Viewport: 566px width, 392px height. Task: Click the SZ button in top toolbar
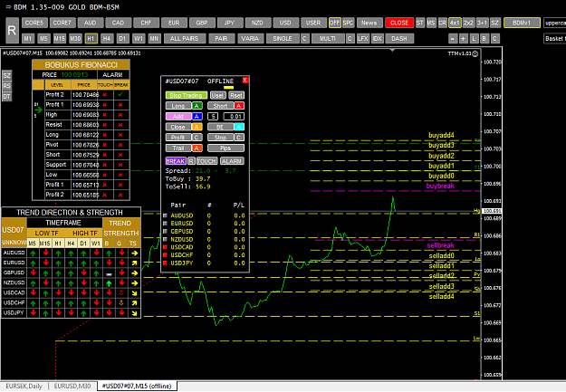click(494, 23)
